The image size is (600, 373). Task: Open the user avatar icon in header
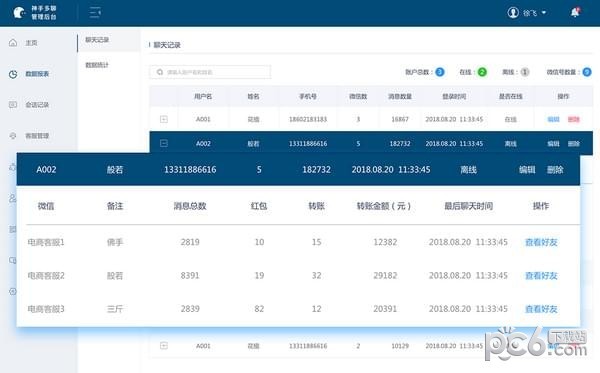click(513, 13)
